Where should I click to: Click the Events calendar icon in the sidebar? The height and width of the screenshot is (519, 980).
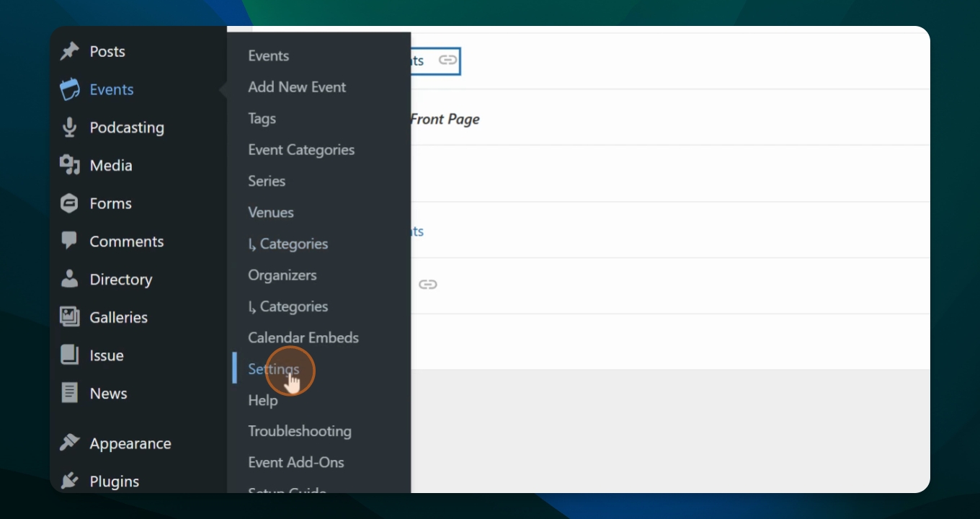click(x=70, y=89)
